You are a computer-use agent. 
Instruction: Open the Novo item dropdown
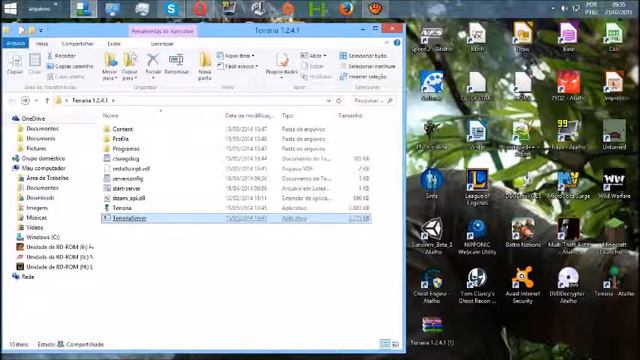[236, 56]
